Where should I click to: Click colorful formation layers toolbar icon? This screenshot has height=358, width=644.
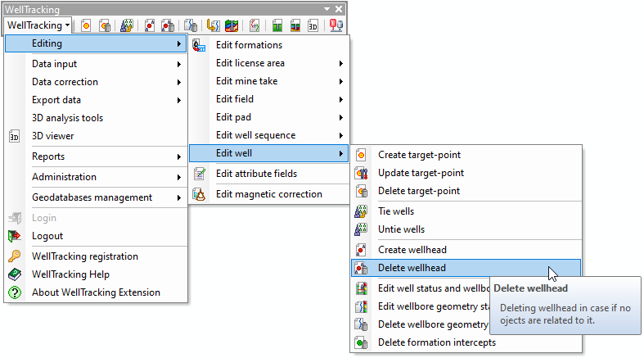pos(232,26)
